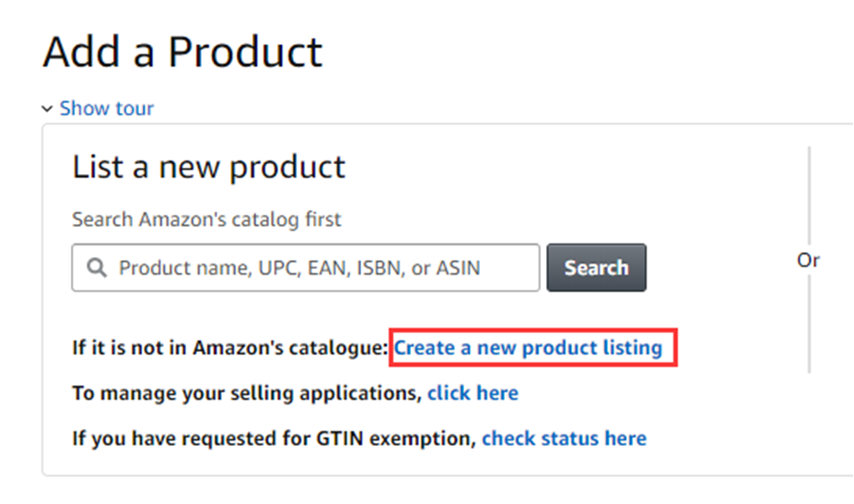Click the magnifying glass icon in search field
This screenshot has width=854, height=504.
(96, 268)
